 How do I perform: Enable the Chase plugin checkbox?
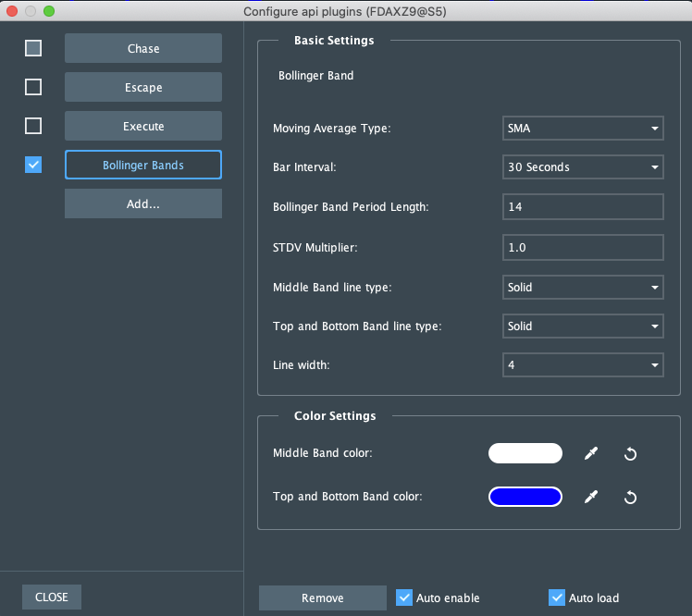(x=33, y=48)
